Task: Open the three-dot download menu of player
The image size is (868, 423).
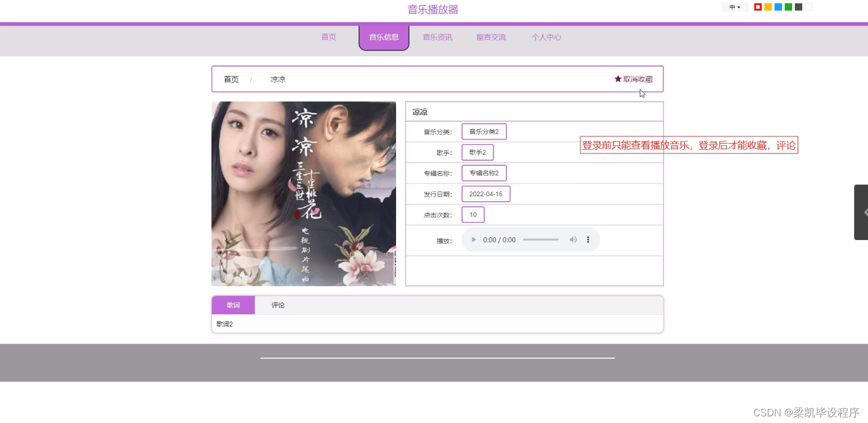Action: pos(588,239)
